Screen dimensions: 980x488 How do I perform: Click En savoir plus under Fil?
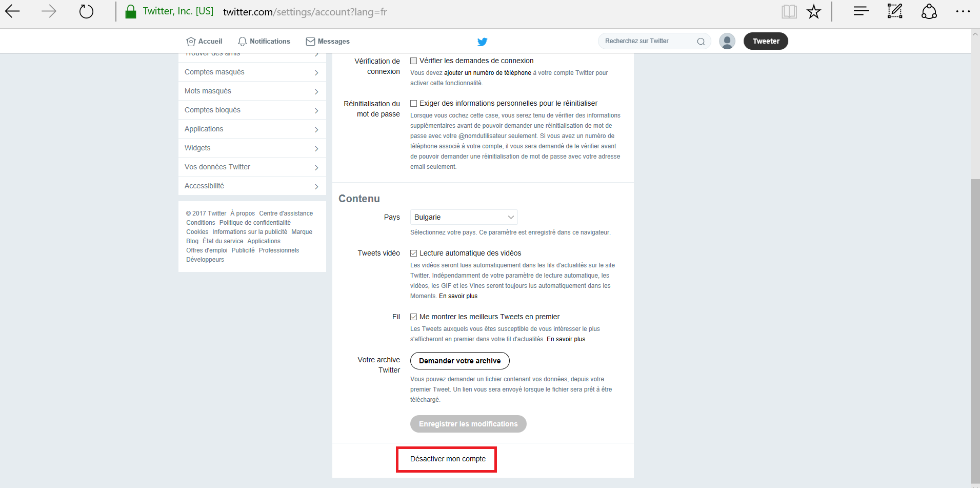pos(566,339)
